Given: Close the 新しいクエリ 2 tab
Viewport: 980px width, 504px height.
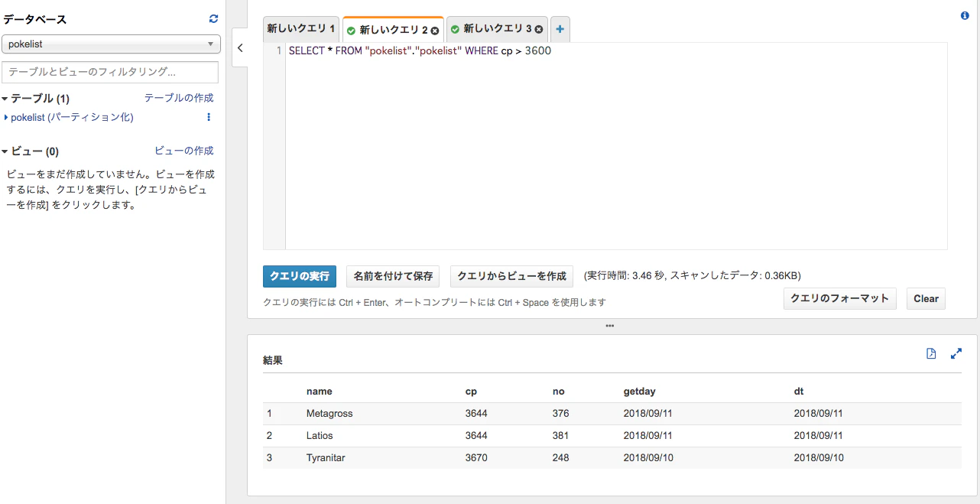Looking at the screenshot, I should tap(435, 31).
